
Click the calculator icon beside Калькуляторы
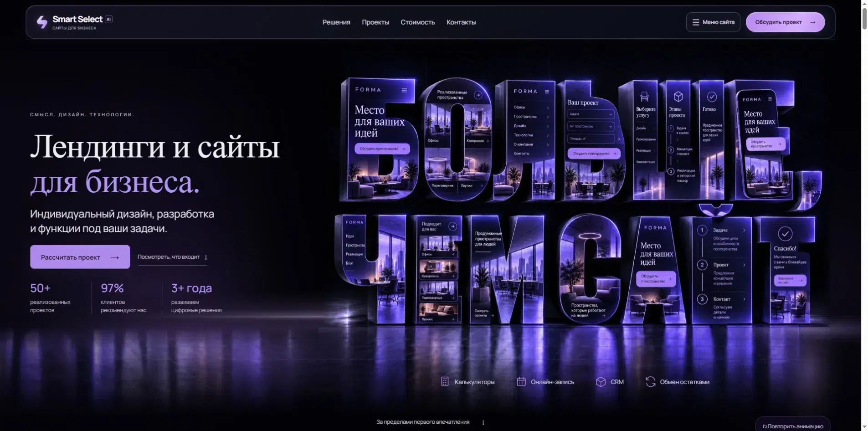point(445,382)
